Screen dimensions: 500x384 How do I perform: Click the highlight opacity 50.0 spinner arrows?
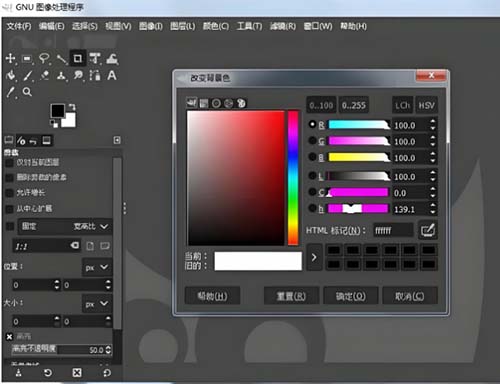click(108, 350)
